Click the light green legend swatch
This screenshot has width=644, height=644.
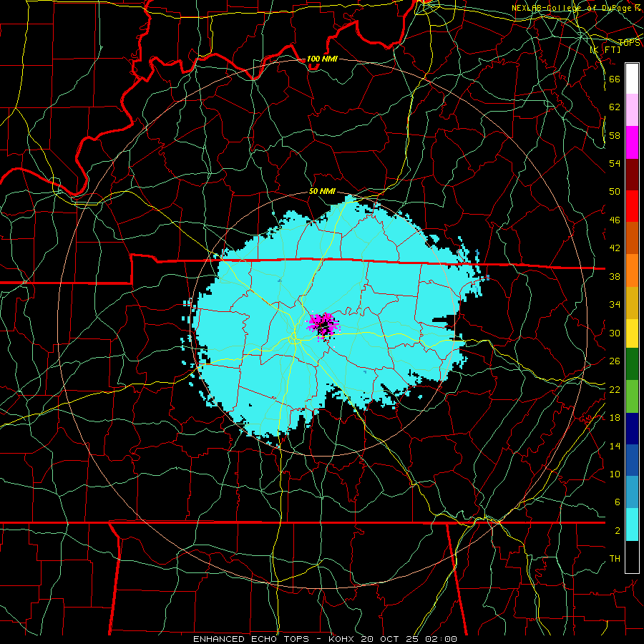tap(632, 396)
